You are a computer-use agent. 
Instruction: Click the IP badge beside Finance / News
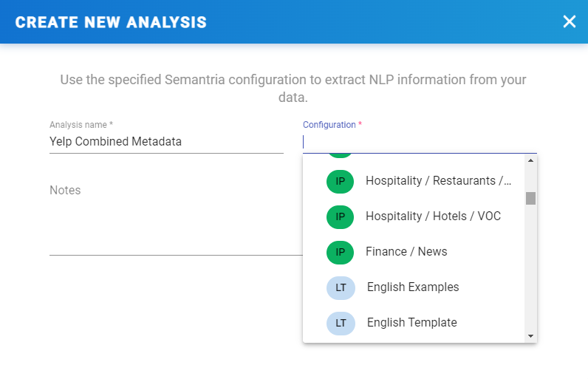[x=341, y=252]
